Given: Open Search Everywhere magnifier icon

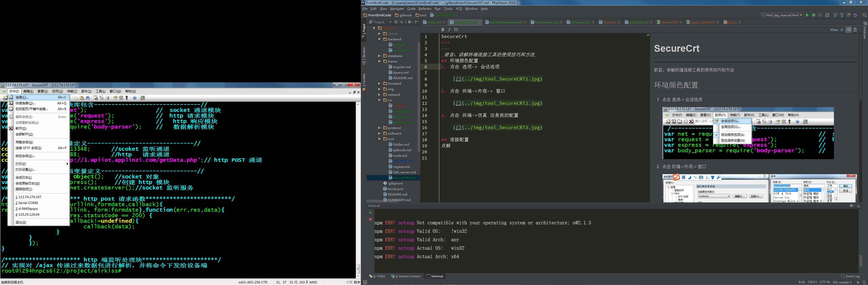Looking at the screenshot, I should [864, 15].
